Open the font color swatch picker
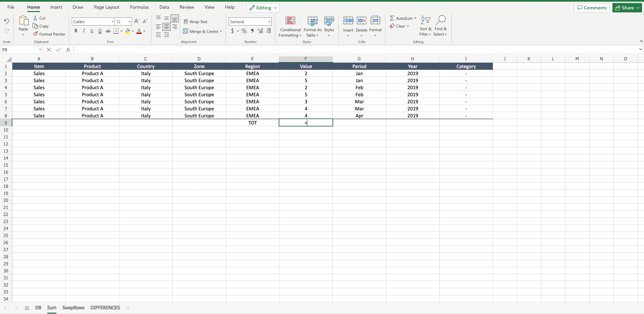The height and width of the screenshot is (314, 644). (145, 31)
